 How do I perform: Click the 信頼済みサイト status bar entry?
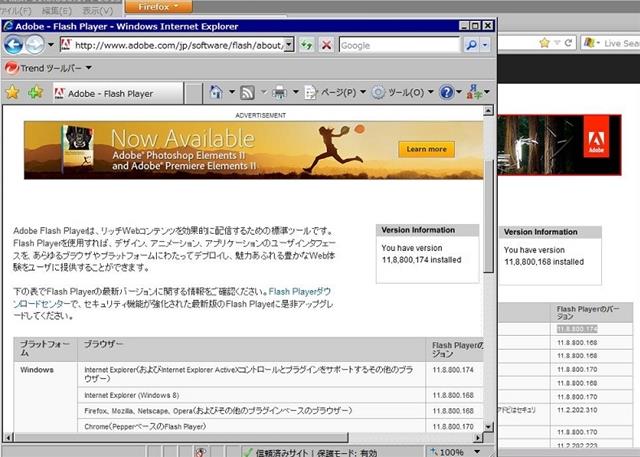point(310,453)
